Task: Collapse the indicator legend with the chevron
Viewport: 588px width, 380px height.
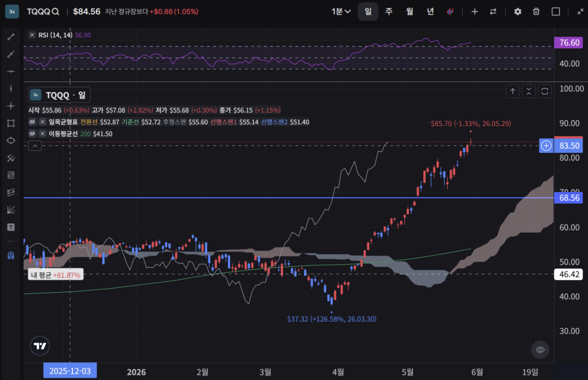Action: click(x=35, y=145)
